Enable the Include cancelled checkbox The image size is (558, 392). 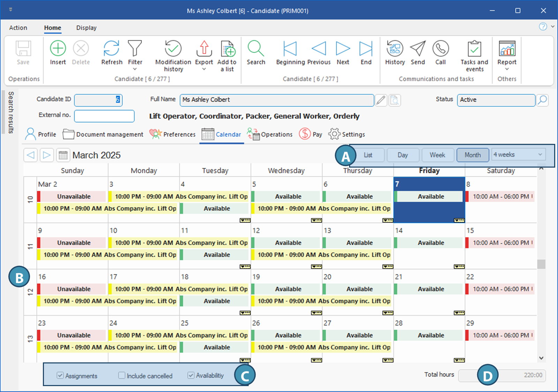(x=122, y=375)
